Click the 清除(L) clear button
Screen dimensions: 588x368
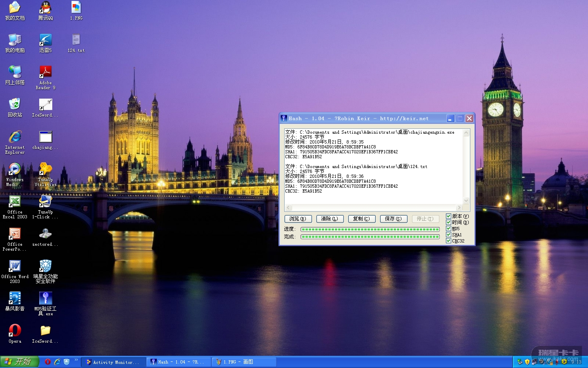point(330,219)
